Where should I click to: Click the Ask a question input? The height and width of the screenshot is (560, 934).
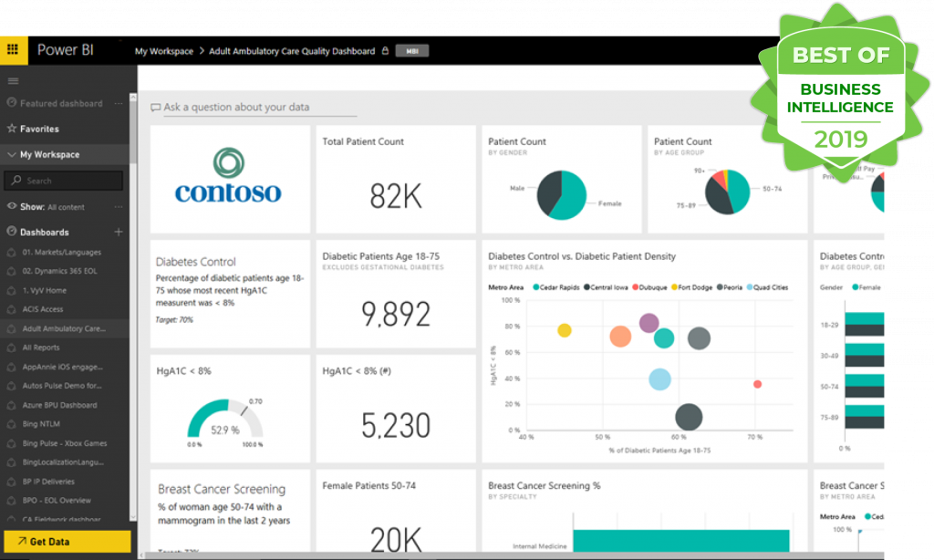260,108
